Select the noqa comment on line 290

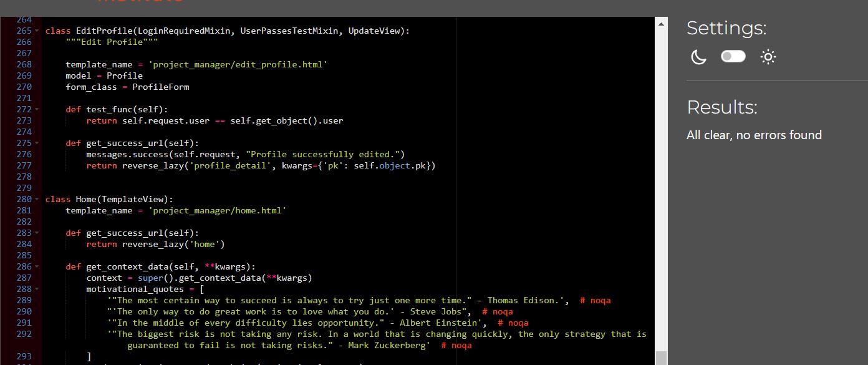[499, 311]
